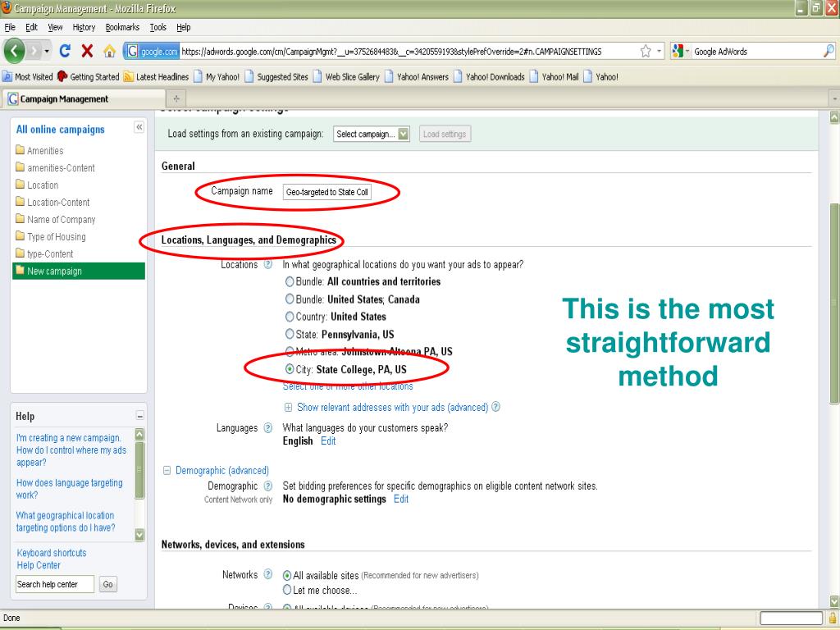Open the back/forward history dropdown arrow
This screenshot has width=840, height=630.
pyautogui.click(x=47, y=52)
